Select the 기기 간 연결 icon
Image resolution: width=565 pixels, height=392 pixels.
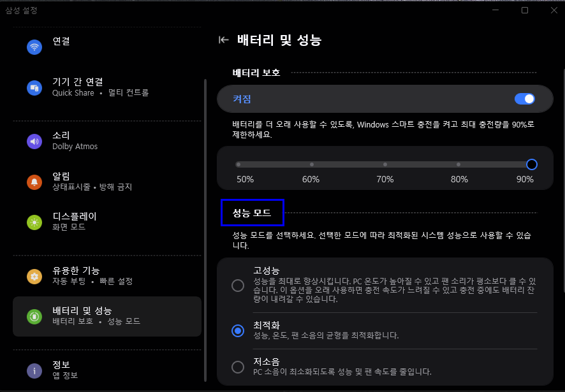34,87
